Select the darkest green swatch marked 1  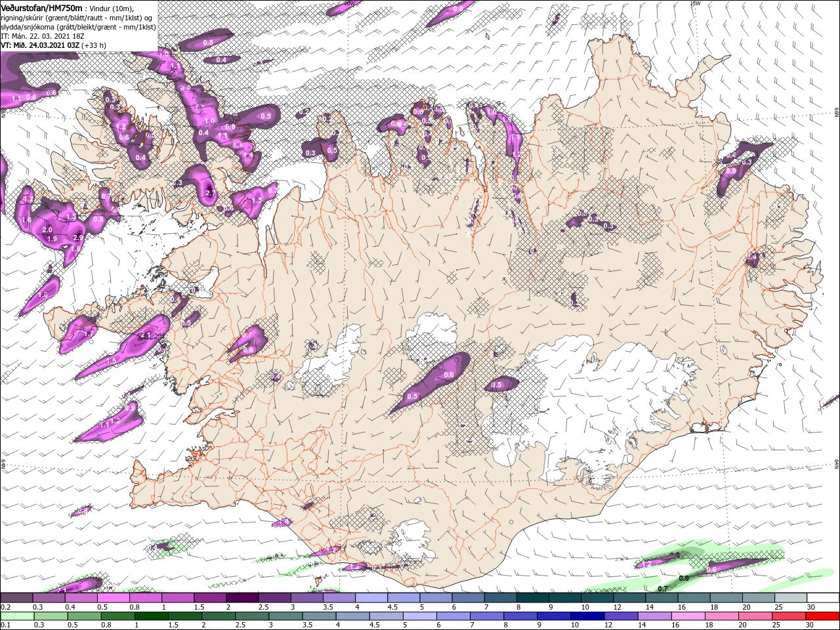pos(152,616)
